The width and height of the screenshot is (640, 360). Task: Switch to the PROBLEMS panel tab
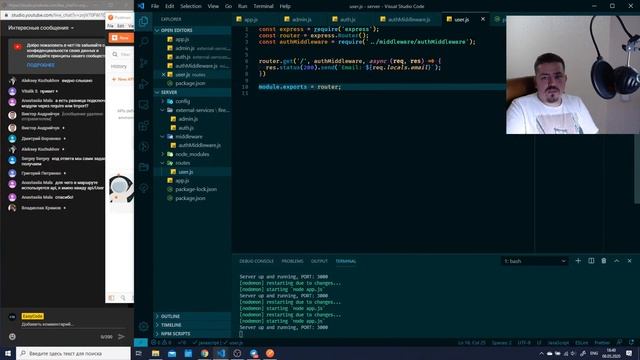[x=292, y=261]
